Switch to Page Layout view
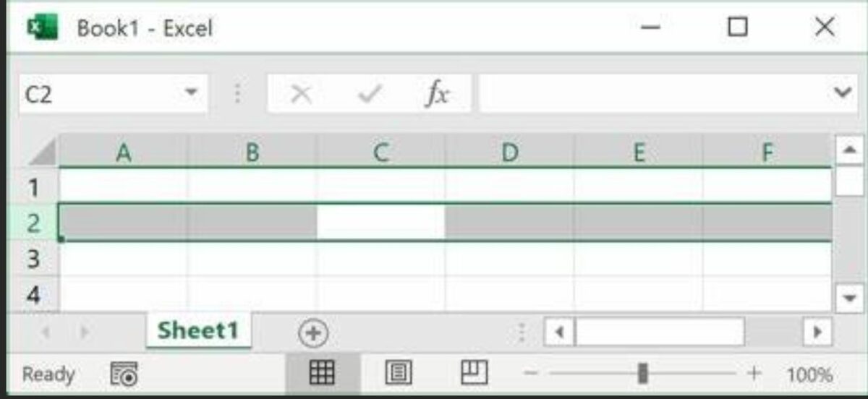Screen dimensions: 868x399 click(x=398, y=373)
